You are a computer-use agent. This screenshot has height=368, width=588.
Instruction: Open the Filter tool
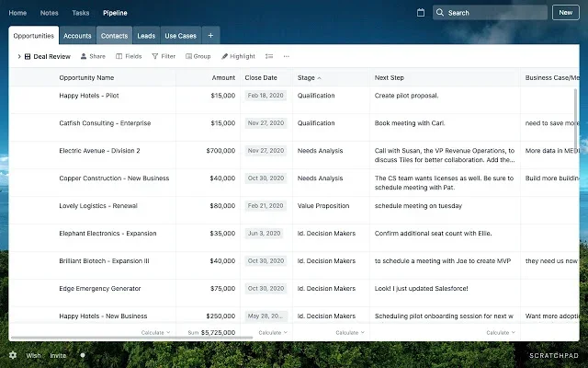click(x=163, y=56)
